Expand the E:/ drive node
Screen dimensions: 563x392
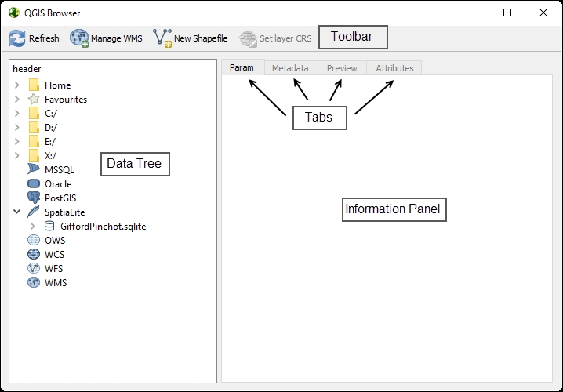click(x=17, y=141)
